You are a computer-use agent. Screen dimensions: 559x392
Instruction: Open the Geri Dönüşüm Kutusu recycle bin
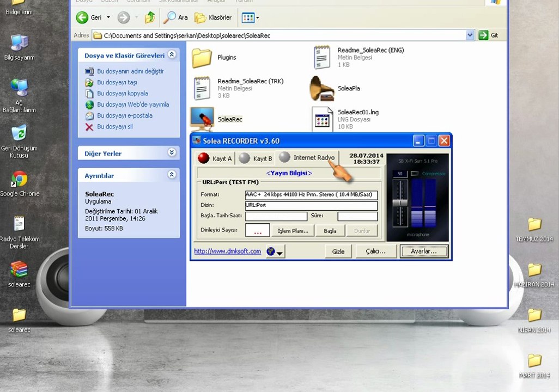click(19, 142)
